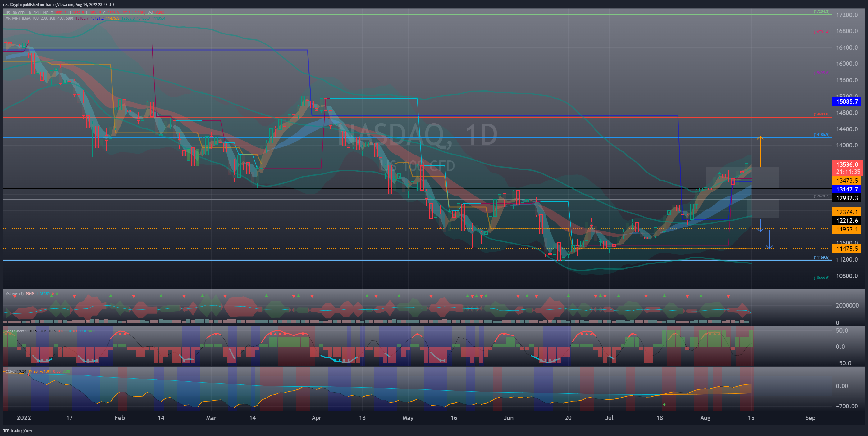Click the 14400.0 price axis value
868x436 pixels.
pos(847,129)
